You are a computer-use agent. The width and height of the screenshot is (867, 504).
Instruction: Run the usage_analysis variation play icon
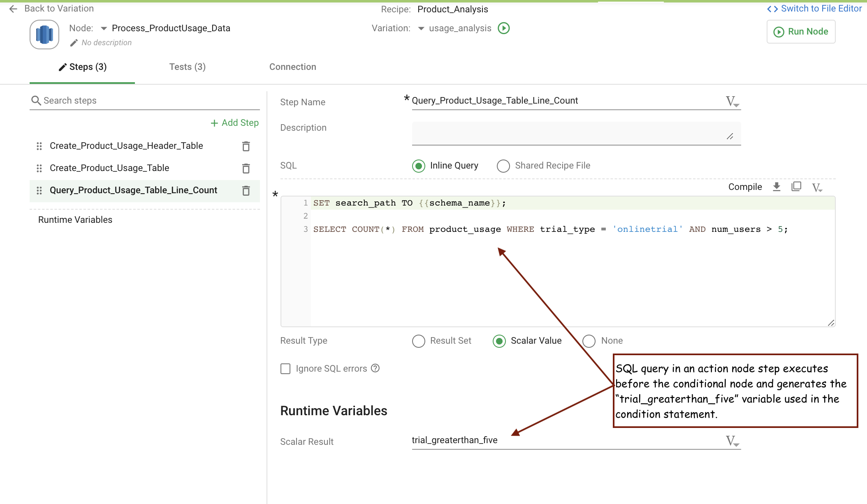(504, 28)
